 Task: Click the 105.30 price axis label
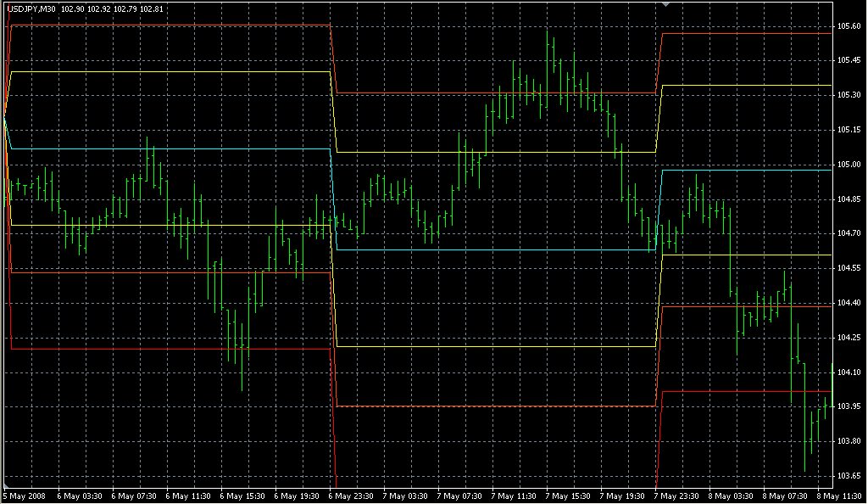click(x=849, y=95)
